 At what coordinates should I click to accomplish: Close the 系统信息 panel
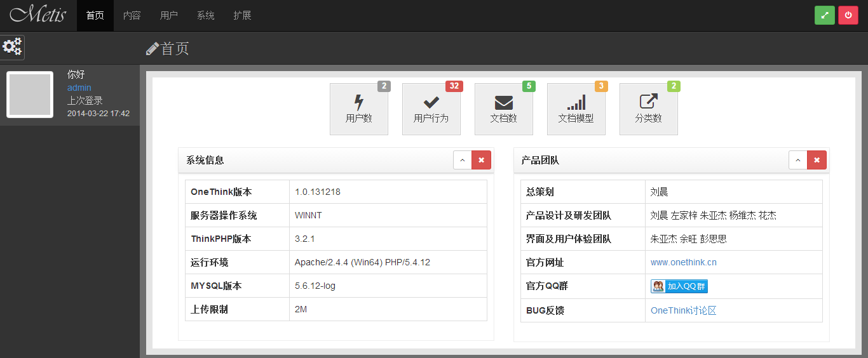[481, 160]
